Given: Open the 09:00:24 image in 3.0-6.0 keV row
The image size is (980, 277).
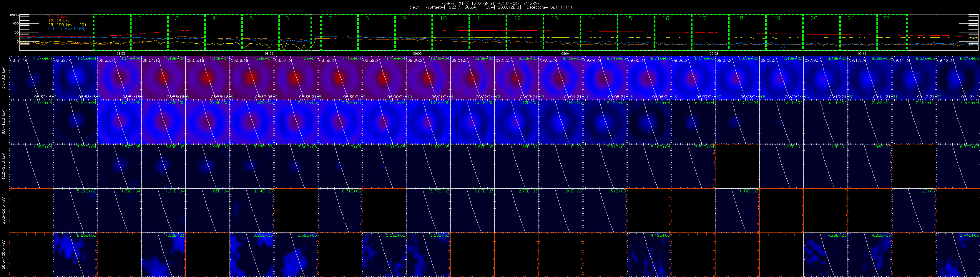Looking at the screenshot, I should pos(428,78).
